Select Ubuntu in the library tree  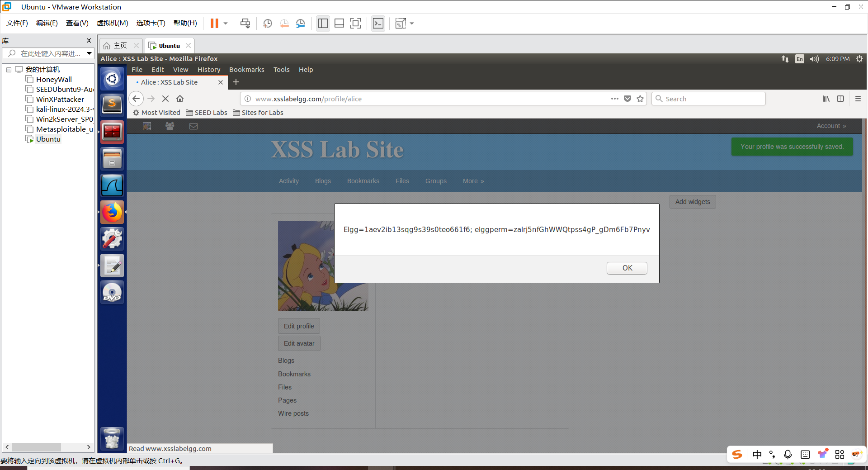coord(48,139)
